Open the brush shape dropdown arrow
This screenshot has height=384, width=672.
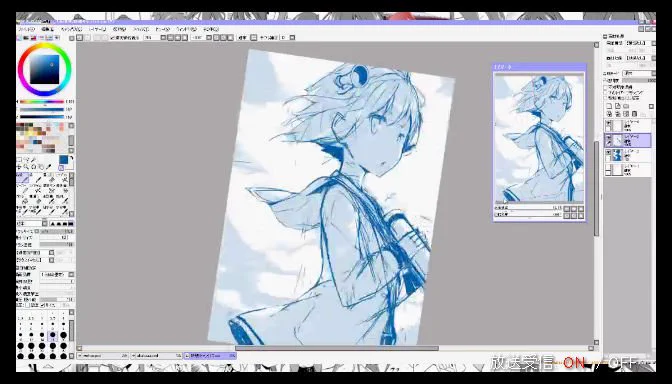52,252
